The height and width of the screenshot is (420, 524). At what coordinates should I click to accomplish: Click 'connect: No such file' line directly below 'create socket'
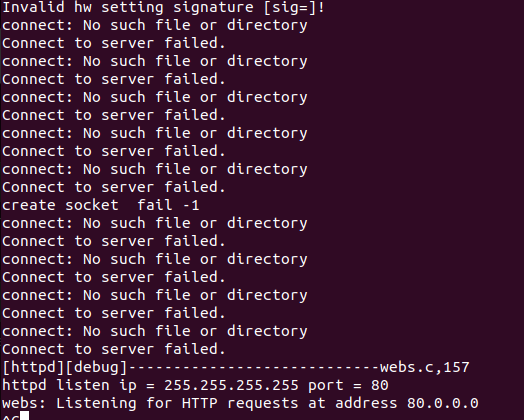click(x=155, y=223)
